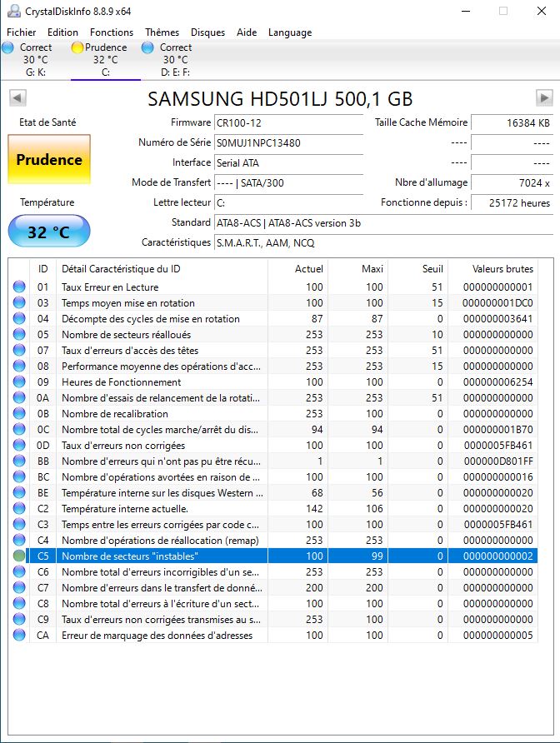The height and width of the screenshot is (743, 560).
Task: Click status orb for attribute 07
Action: 19,350
